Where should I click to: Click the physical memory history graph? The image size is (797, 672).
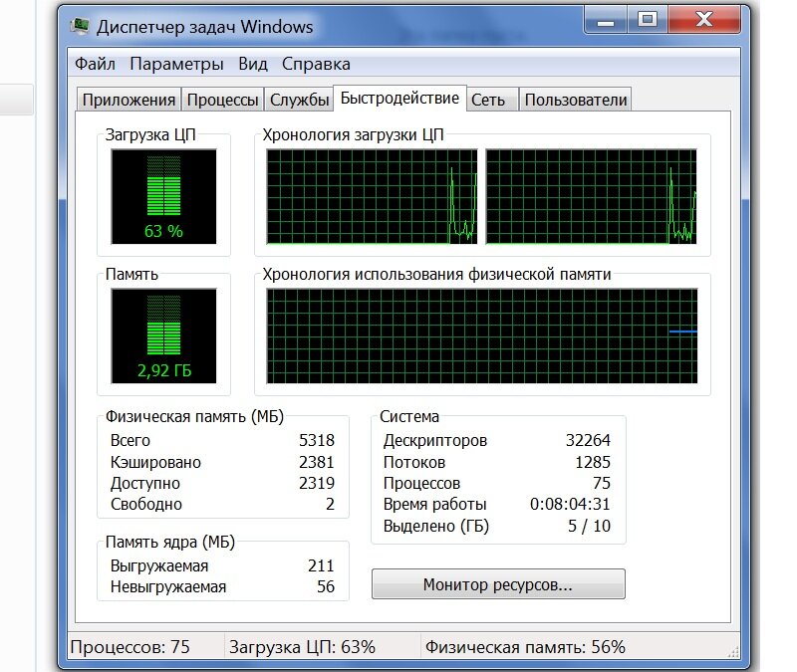(x=482, y=336)
